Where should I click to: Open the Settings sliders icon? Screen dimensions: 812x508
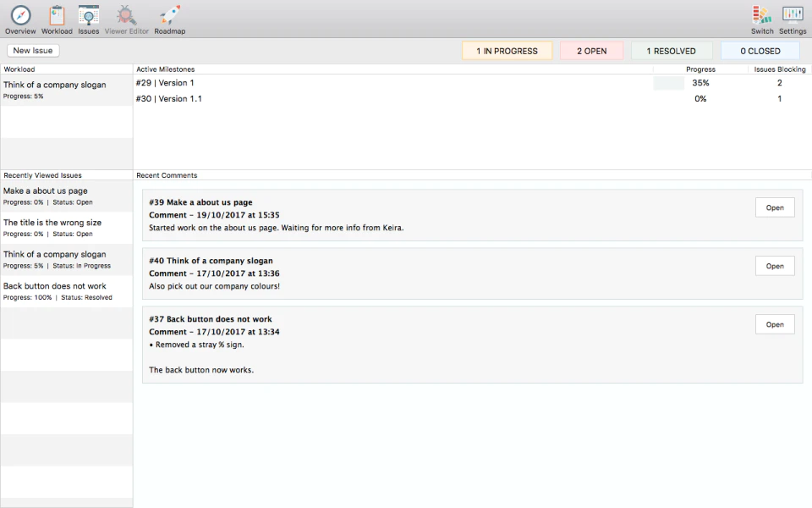point(793,15)
